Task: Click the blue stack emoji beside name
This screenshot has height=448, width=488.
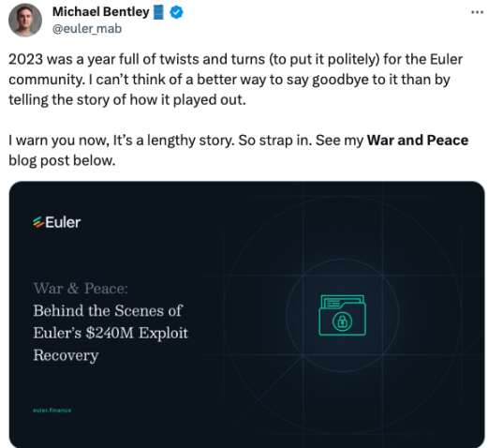Action: (158, 12)
